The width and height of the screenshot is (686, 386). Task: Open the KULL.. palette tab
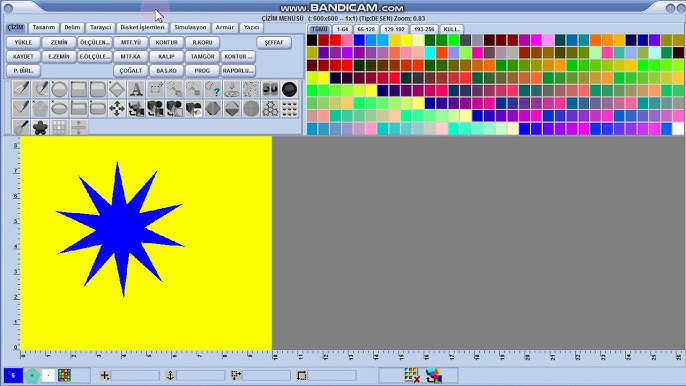[451, 29]
